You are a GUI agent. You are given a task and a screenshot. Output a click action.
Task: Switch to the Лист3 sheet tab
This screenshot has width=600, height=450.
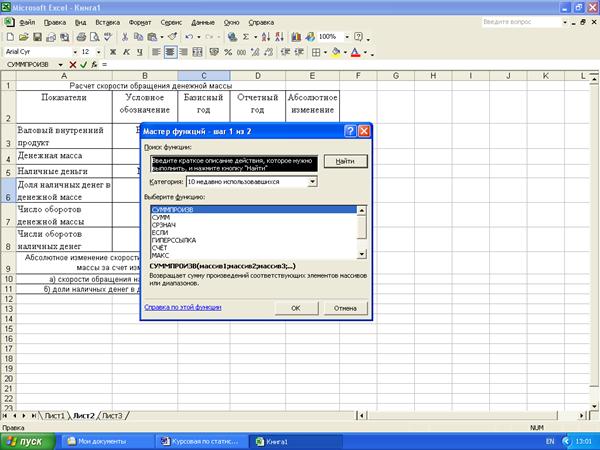[113, 414]
